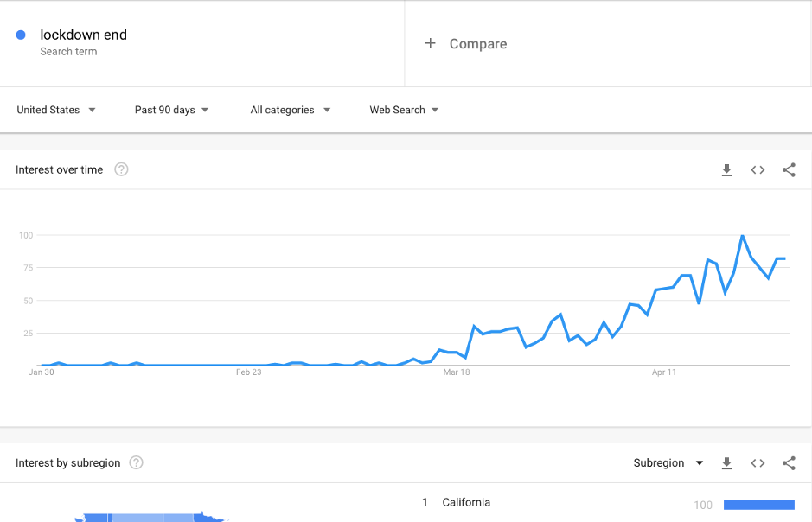This screenshot has width=812, height=522.
Task: Share the Interest over time chart
Action: pos(789,170)
